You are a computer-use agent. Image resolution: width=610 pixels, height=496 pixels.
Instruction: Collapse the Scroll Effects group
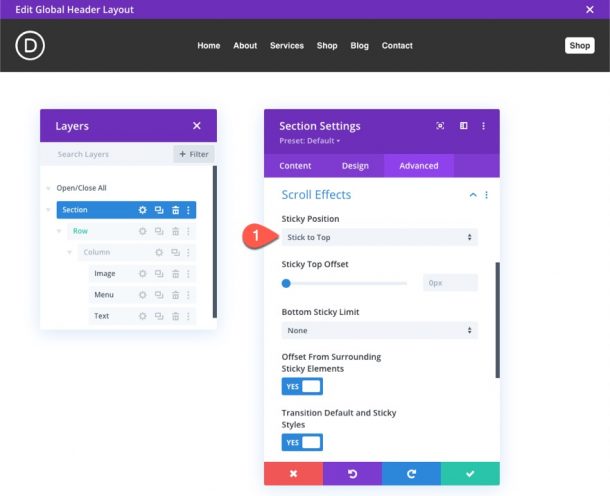point(473,195)
